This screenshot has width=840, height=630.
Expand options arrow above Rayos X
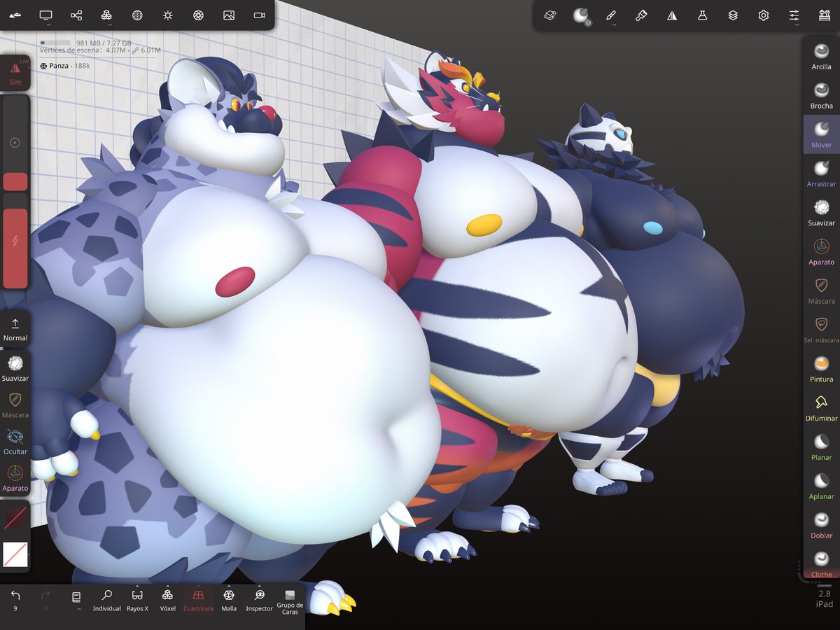tap(137, 586)
